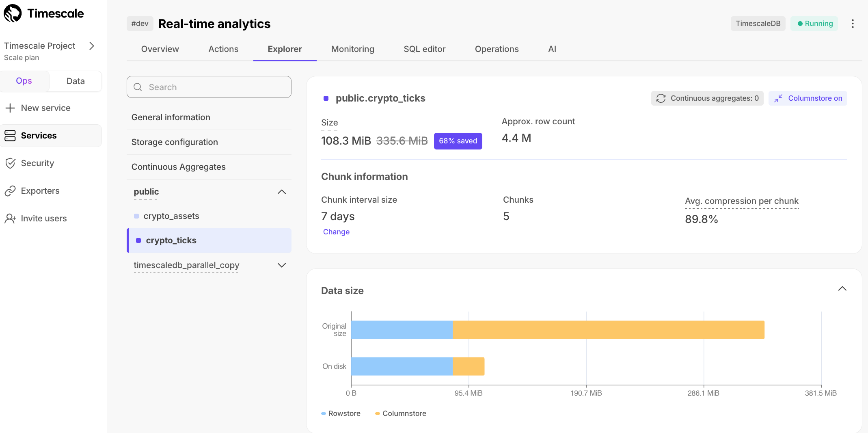Expand the timescaledb_parallel_copy chevron

pos(282,265)
